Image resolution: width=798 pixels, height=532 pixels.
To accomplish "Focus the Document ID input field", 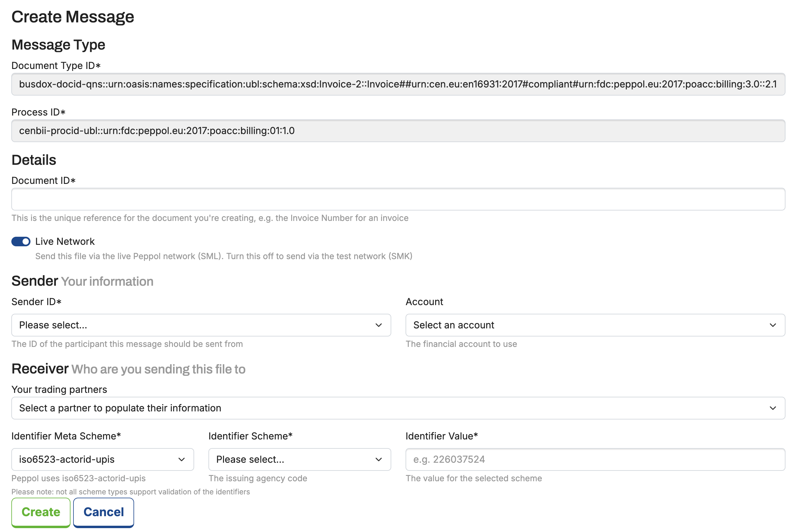I will [398, 199].
